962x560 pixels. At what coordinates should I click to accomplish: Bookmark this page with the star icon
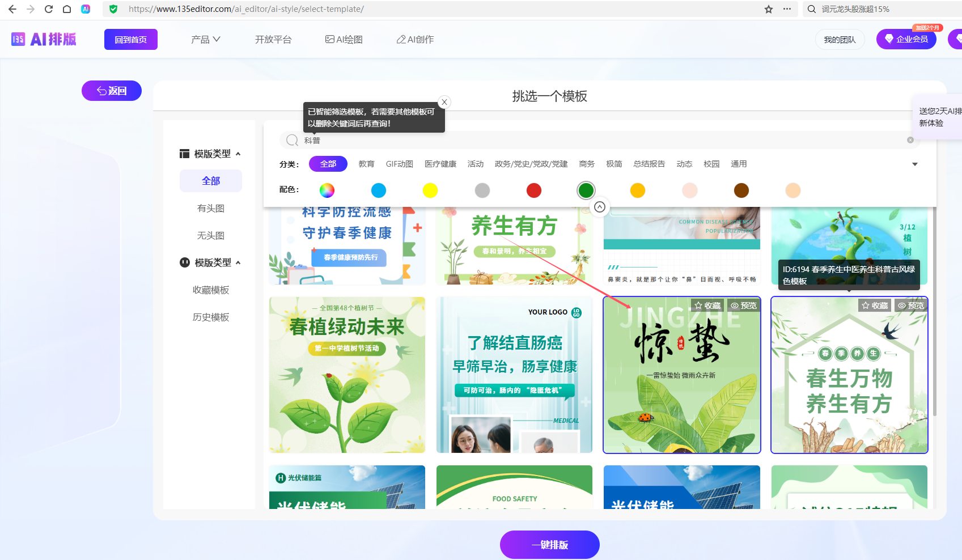point(769,9)
